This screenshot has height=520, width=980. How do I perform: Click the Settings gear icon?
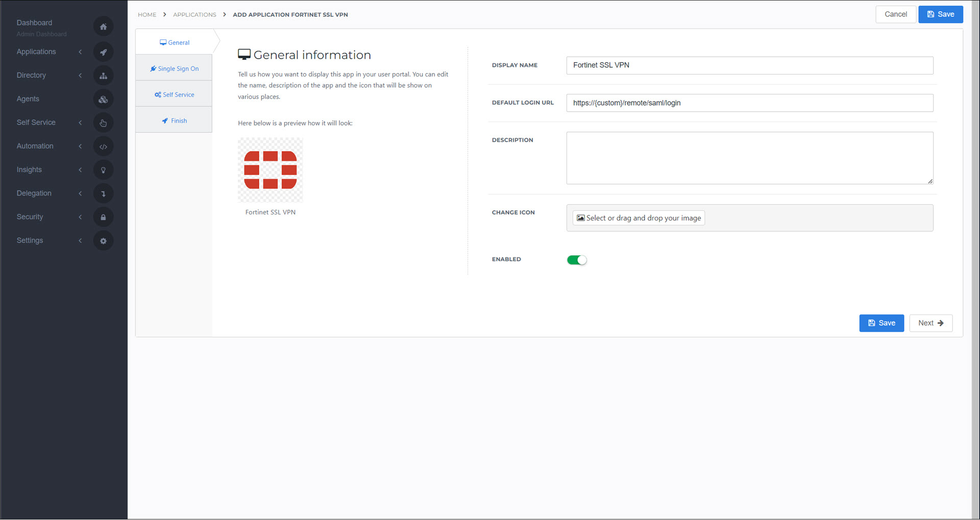point(103,241)
